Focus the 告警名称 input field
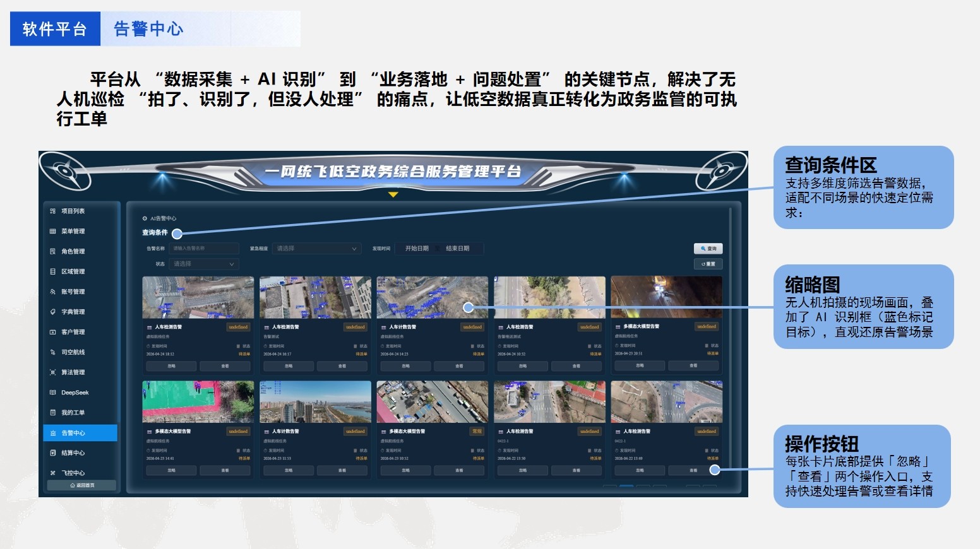This screenshot has height=549, width=980. 204,249
